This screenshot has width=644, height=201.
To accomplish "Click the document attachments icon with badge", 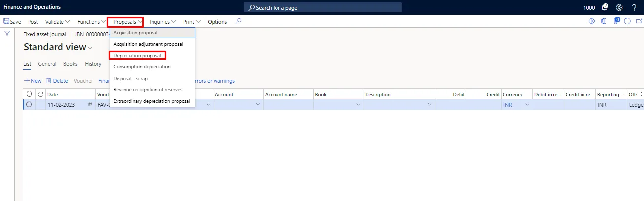I will tap(616, 21).
